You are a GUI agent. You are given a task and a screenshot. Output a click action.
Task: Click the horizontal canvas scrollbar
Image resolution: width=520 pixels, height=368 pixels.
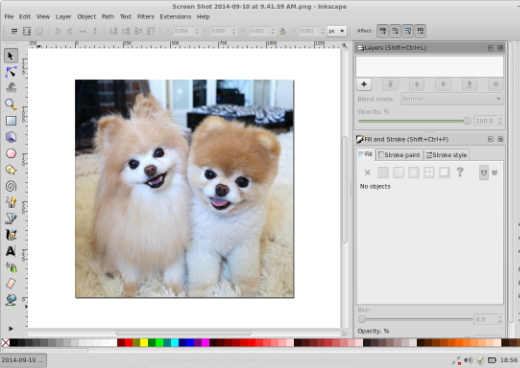point(184,333)
